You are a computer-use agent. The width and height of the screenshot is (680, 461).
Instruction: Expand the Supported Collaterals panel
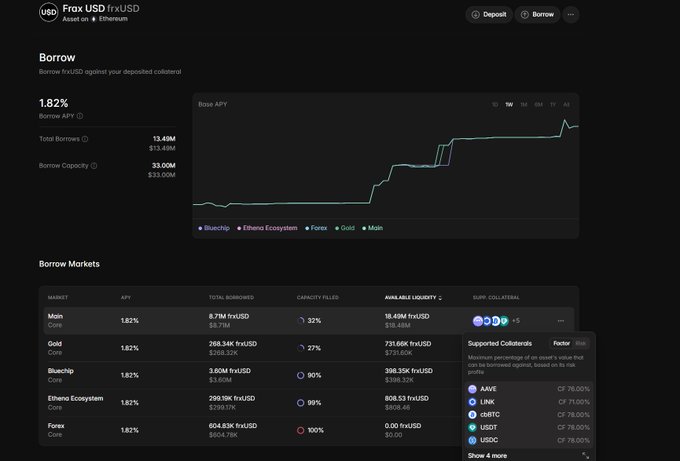tap(585, 455)
